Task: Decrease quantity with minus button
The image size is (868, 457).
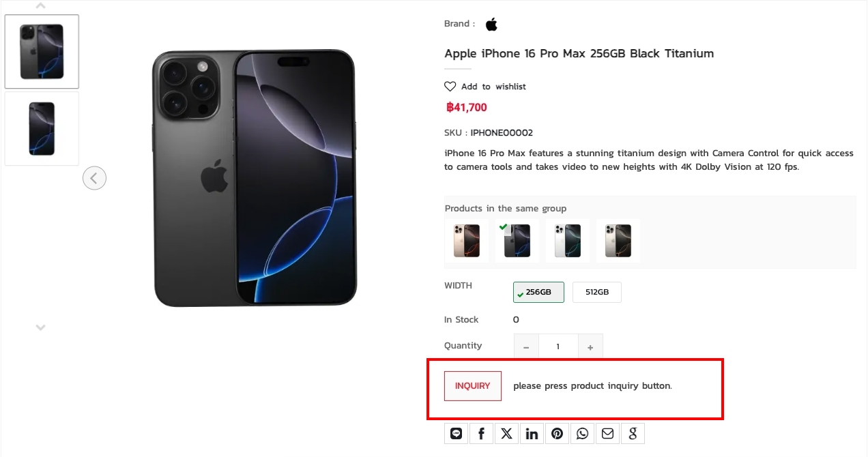Action: point(526,347)
